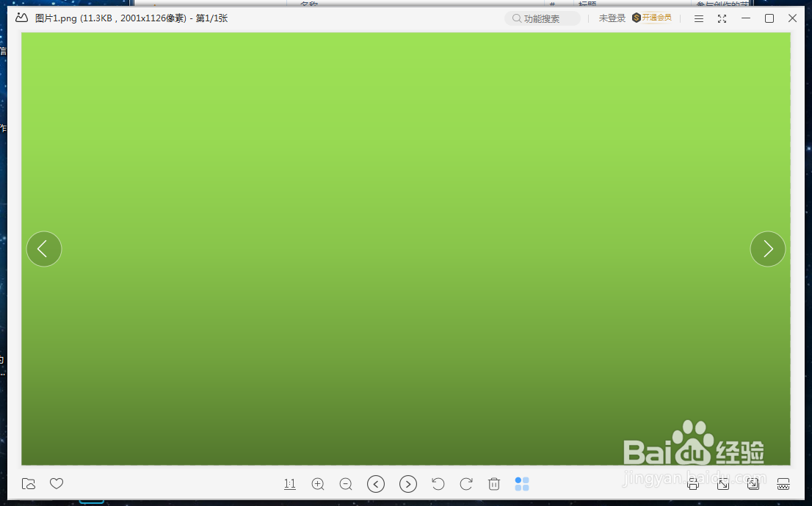This screenshot has width=812, height=506.
Task: Close the image viewer window
Action: click(x=792, y=18)
